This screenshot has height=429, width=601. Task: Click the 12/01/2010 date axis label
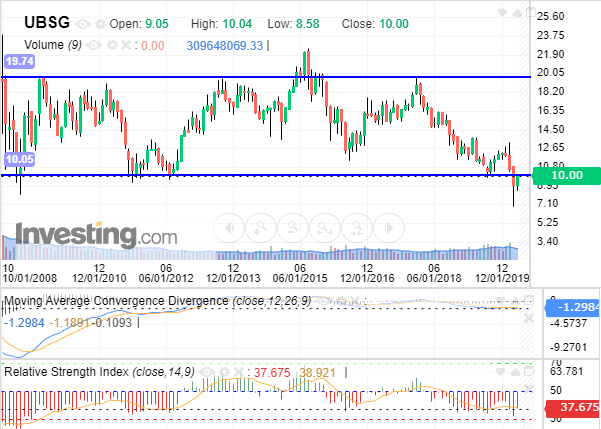tap(99, 278)
